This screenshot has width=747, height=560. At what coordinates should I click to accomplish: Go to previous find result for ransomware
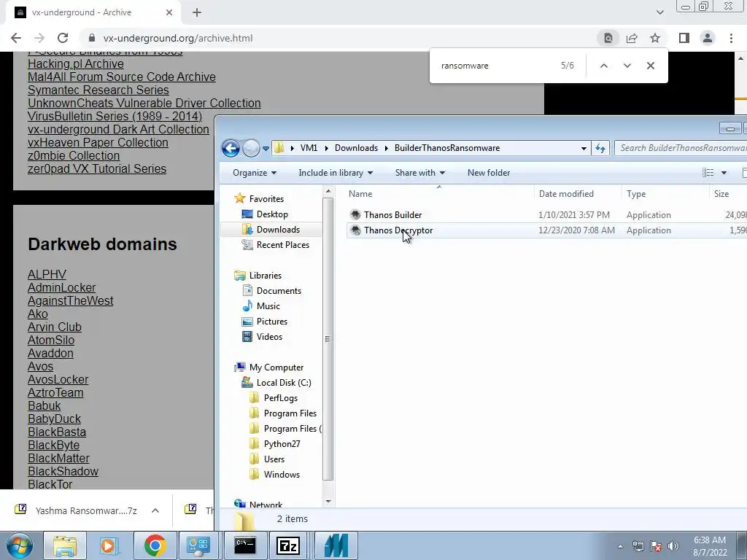click(603, 66)
